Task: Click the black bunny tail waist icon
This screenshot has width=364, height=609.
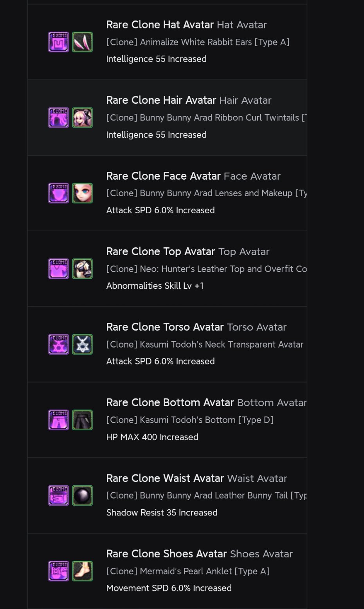Action: (82, 495)
